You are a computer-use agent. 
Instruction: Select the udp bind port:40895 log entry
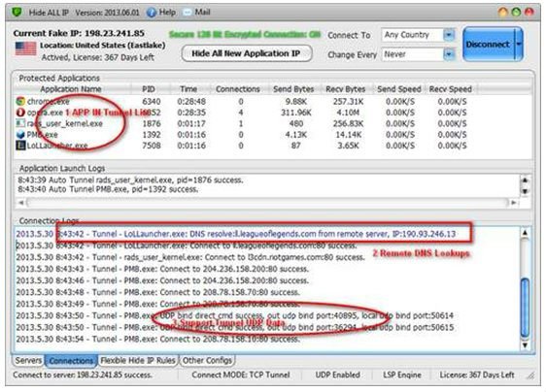tap(235, 315)
